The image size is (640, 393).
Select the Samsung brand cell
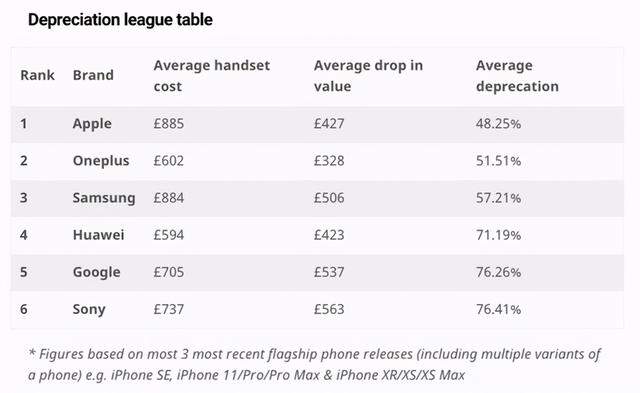pyautogui.click(x=104, y=198)
